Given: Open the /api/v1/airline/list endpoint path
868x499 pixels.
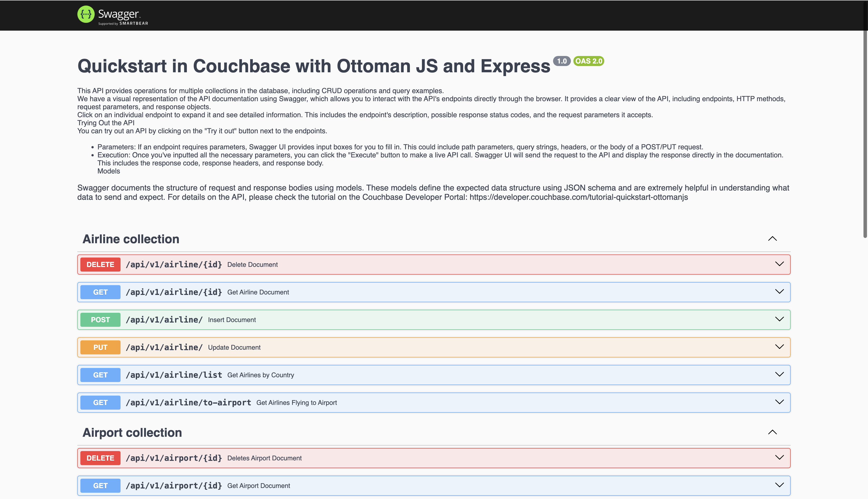Looking at the screenshot, I should 174,375.
